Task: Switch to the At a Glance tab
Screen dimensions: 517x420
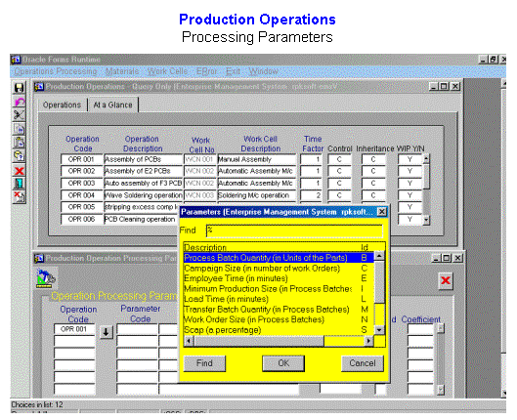Action: pos(112,105)
